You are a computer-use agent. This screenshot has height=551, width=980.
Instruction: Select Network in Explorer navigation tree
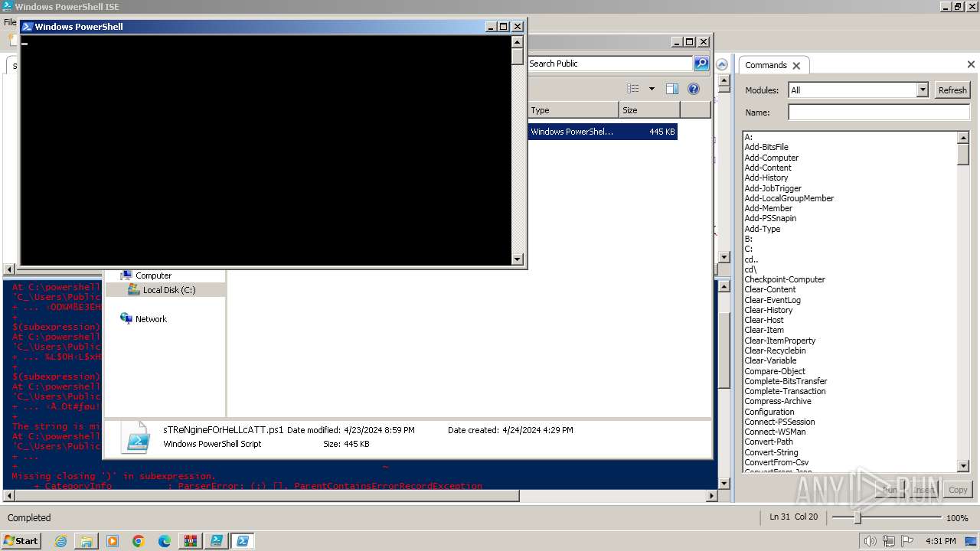tap(151, 319)
